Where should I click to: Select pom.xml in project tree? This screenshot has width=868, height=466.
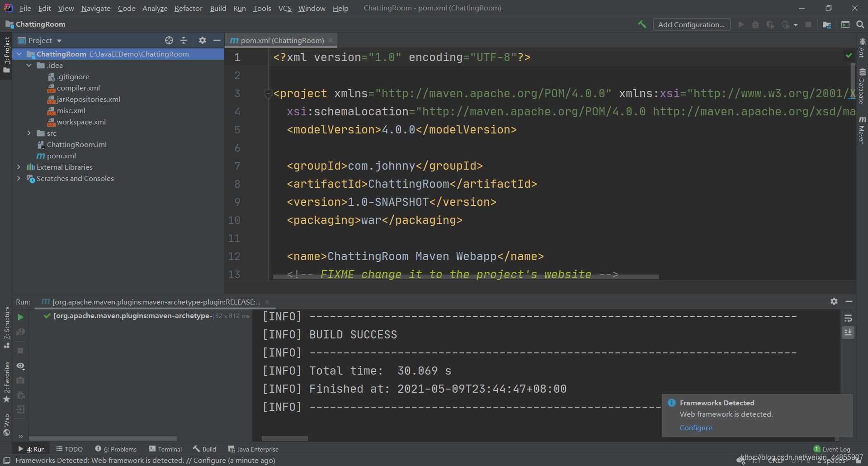57,156
